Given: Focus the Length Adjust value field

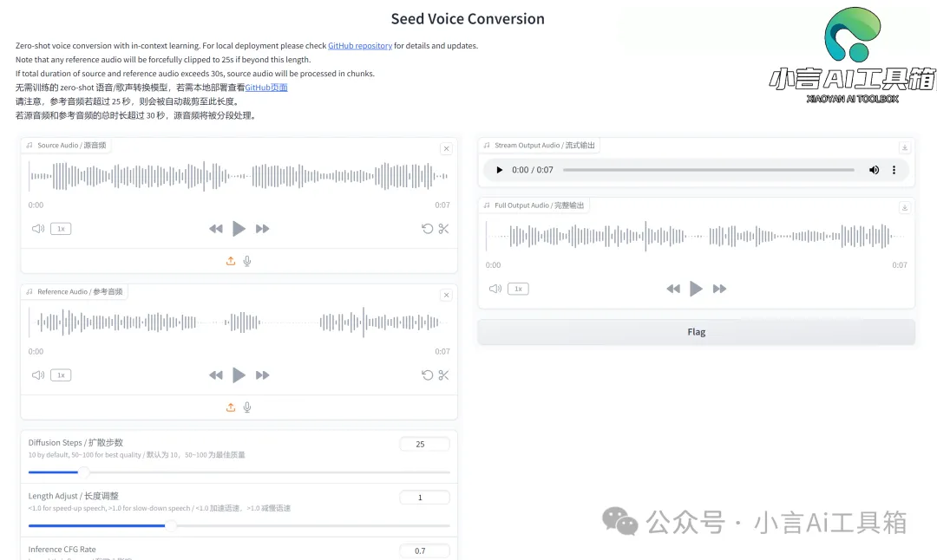Looking at the screenshot, I should [424, 498].
